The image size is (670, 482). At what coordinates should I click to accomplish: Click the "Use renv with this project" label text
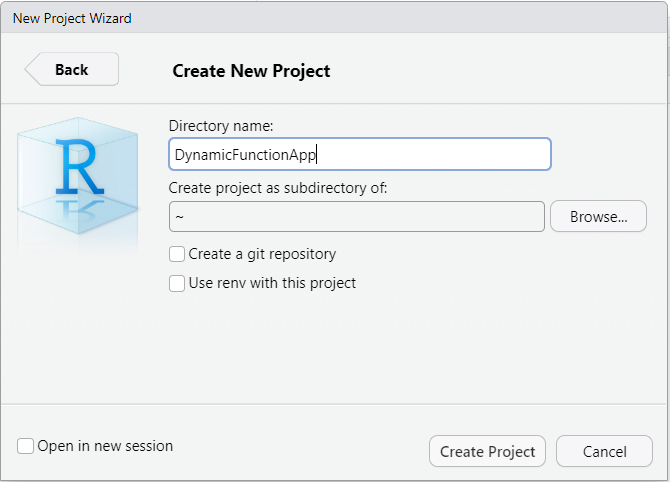click(272, 283)
